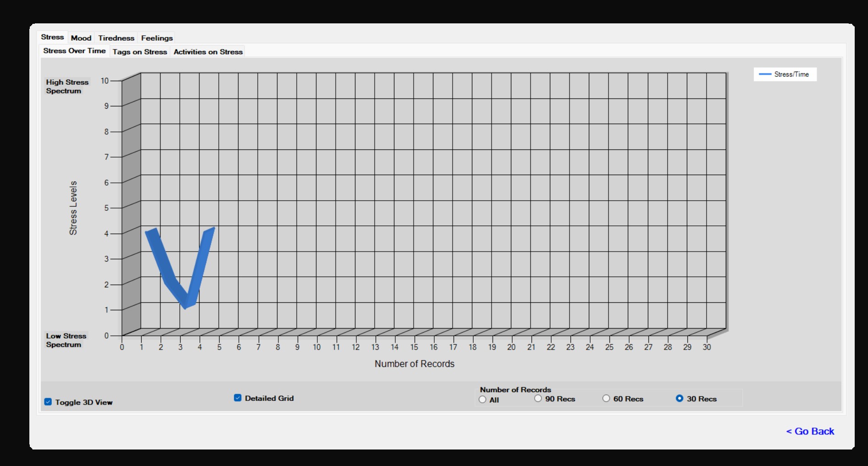Screen dimensions: 868x466
Task: Select the Stress Over Time sub-tab
Action: [74, 51]
